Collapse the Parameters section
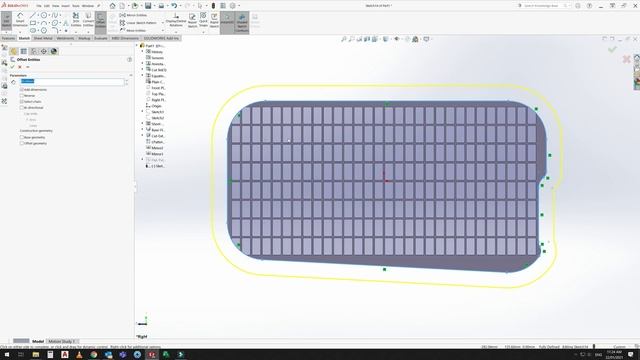640x360 pixels. (131, 75)
